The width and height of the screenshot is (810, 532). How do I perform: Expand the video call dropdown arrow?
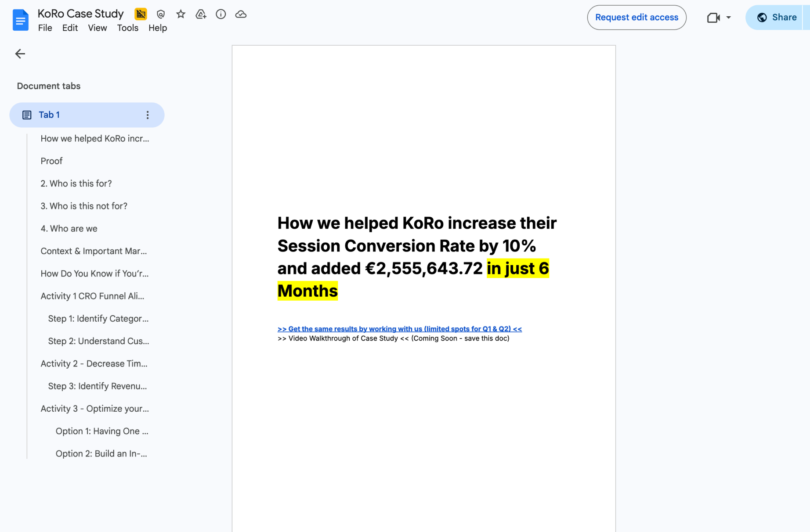point(728,18)
